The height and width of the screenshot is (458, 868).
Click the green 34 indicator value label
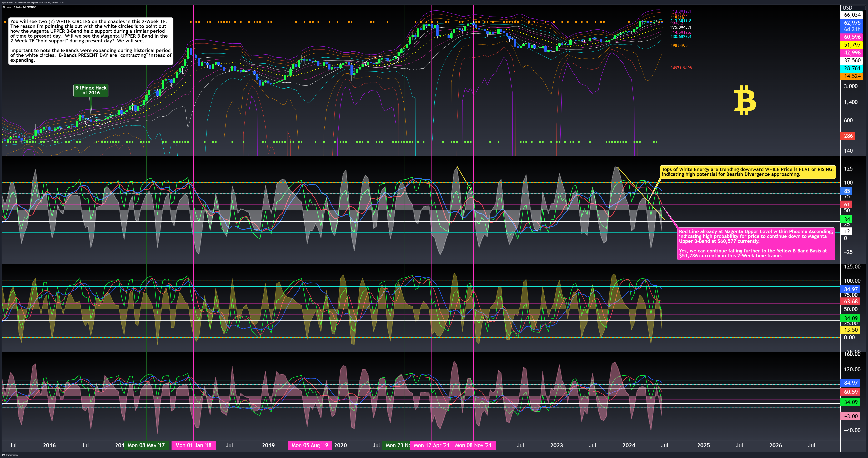click(847, 219)
